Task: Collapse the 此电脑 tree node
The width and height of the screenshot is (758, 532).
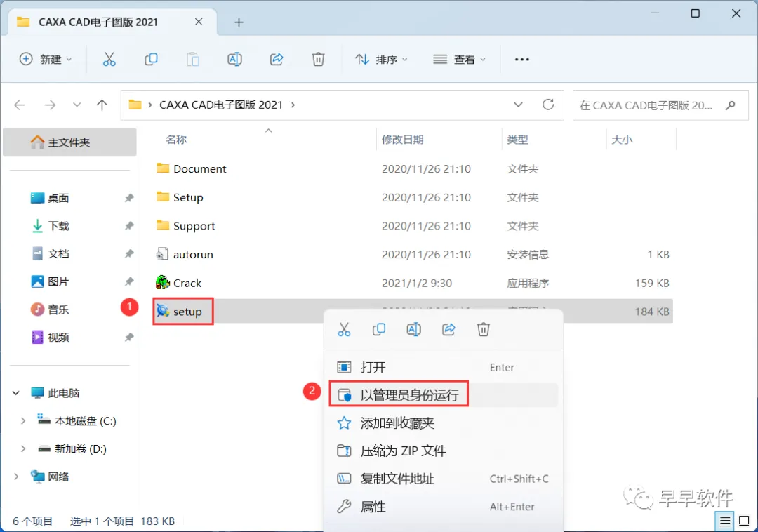Action: (16, 393)
